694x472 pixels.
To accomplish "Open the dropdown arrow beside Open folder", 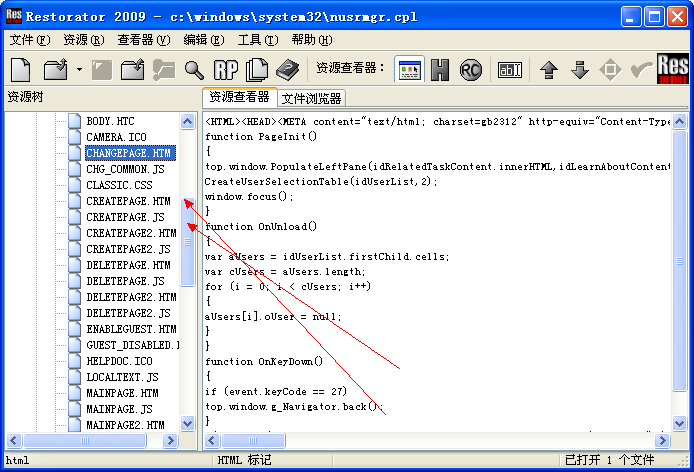I will [x=79, y=70].
